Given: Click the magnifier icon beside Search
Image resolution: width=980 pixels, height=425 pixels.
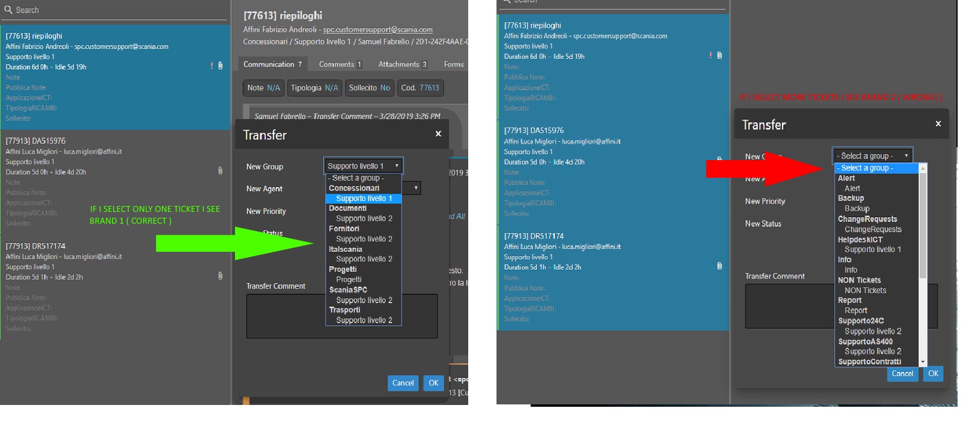Looking at the screenshot, I should tap(8, 10).
